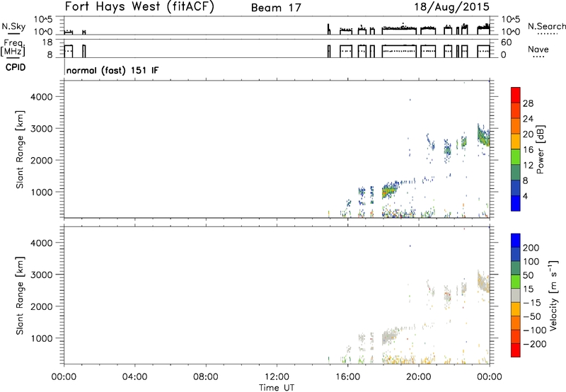This screenshot has width=566, height=392.
Task: Click the 'Velocity [m s-1]' color bar label
Action: click(x=553, y=295)
